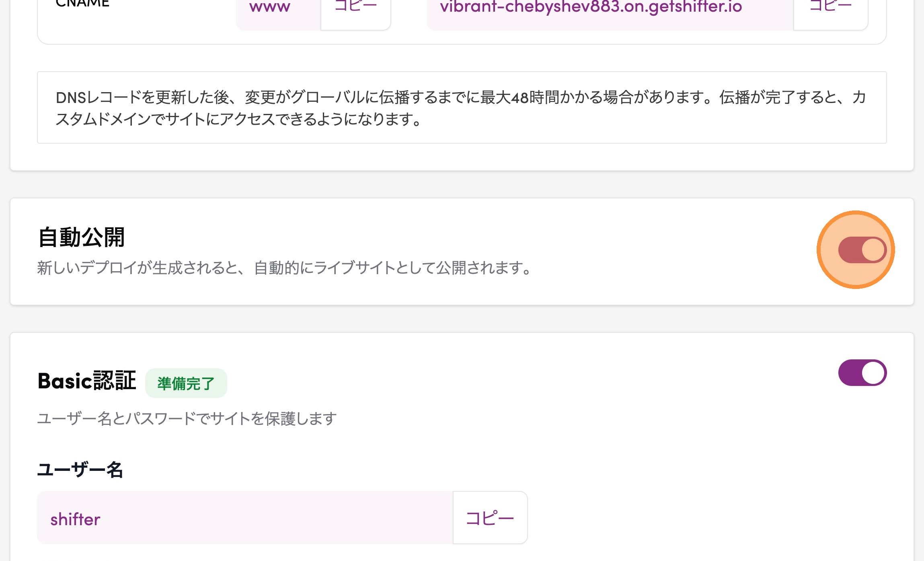Click the DNS propagation notice box
Screen dimensions: 924x561
462,107
